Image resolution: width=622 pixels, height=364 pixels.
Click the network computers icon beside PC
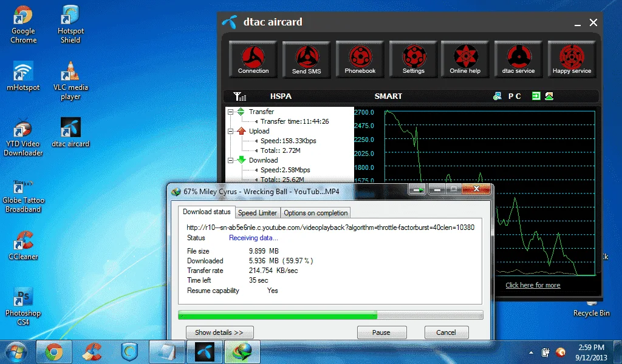pyautogui.click(x=497, y=96)
